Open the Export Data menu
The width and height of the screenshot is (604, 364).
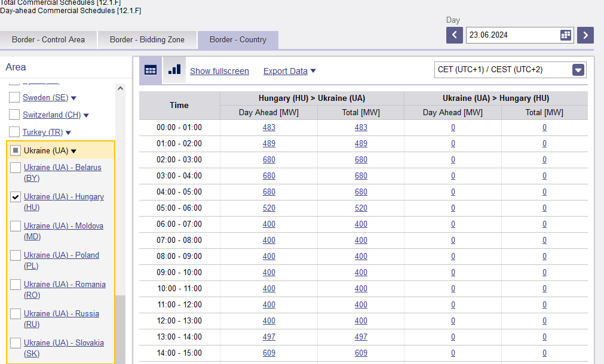289,71
